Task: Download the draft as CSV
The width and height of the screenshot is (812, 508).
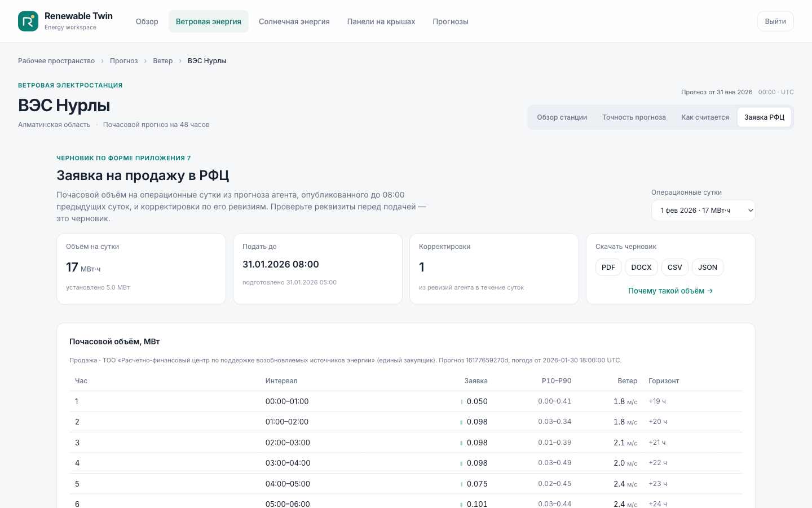Action: click(x=675, y=268)
